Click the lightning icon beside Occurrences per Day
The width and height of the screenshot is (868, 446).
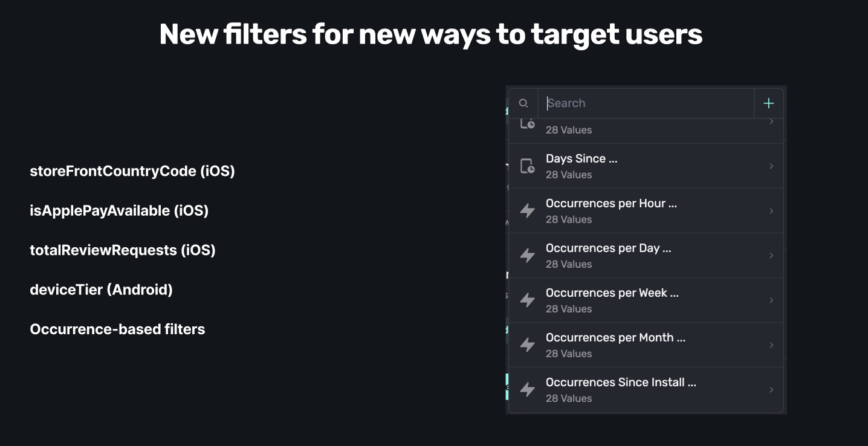click(527, 255)
